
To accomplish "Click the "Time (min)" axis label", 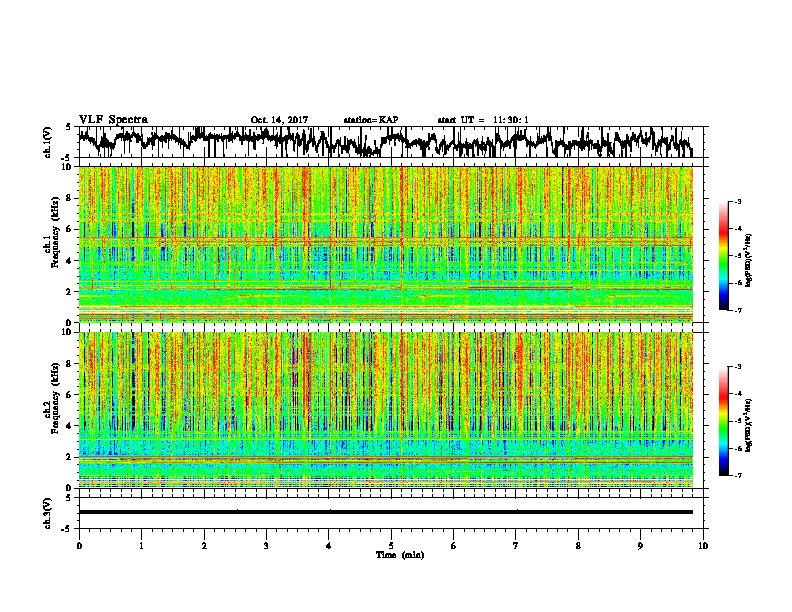I will [x=400, y=555].
